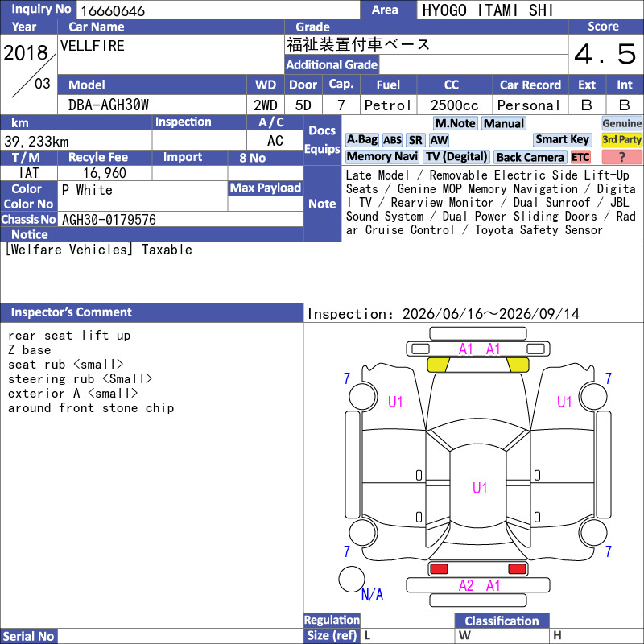This screenshot has height=644, width=644.
Task: Select model code DBA-AGH30W
Action: 109,105
